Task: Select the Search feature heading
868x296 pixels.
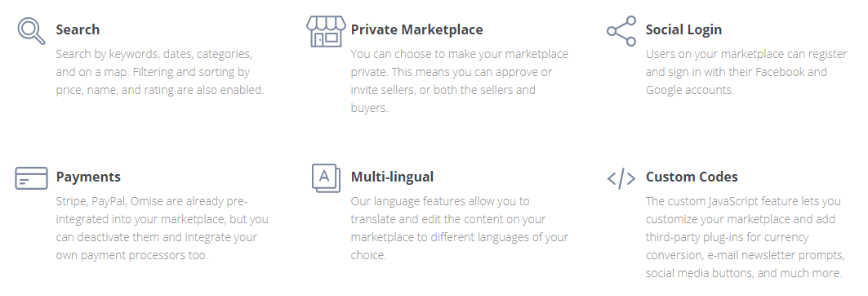Action: [78, 29]
